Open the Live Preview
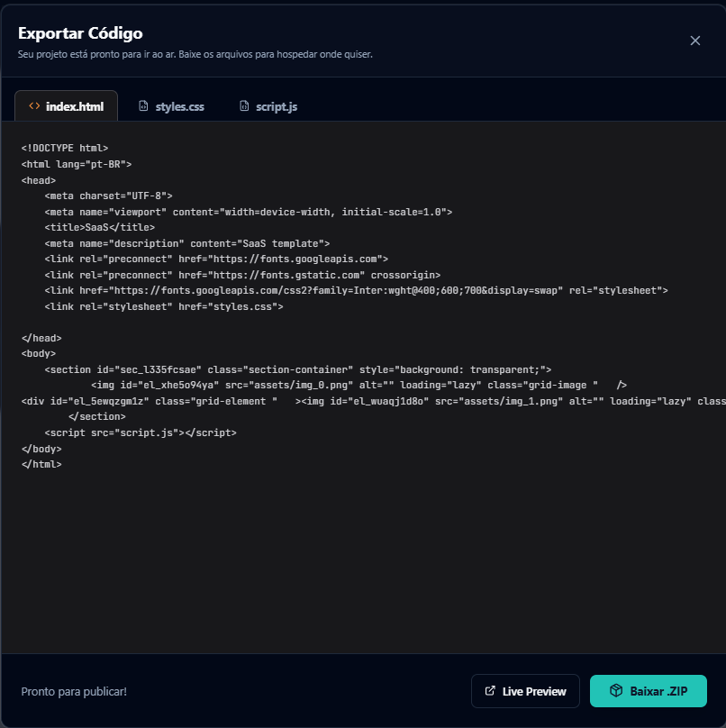The height and width of the screenshot is (728, 726). coord(525,691)
